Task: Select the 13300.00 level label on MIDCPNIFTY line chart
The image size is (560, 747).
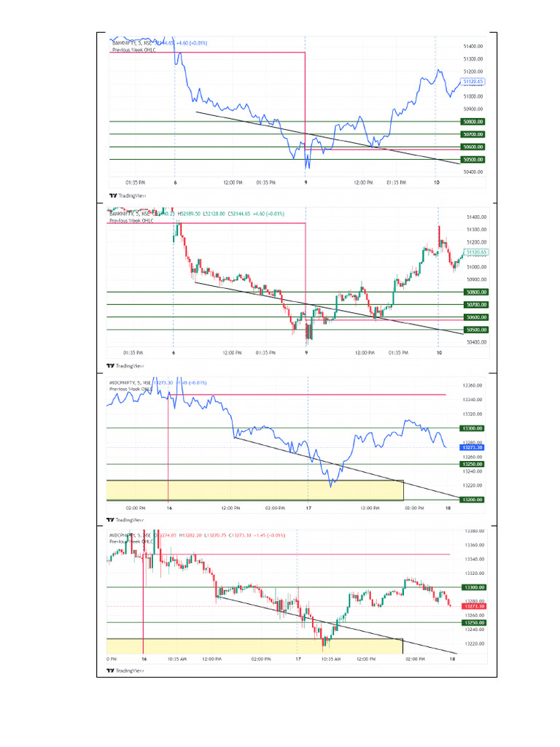Action: click(x=472, y=428)
